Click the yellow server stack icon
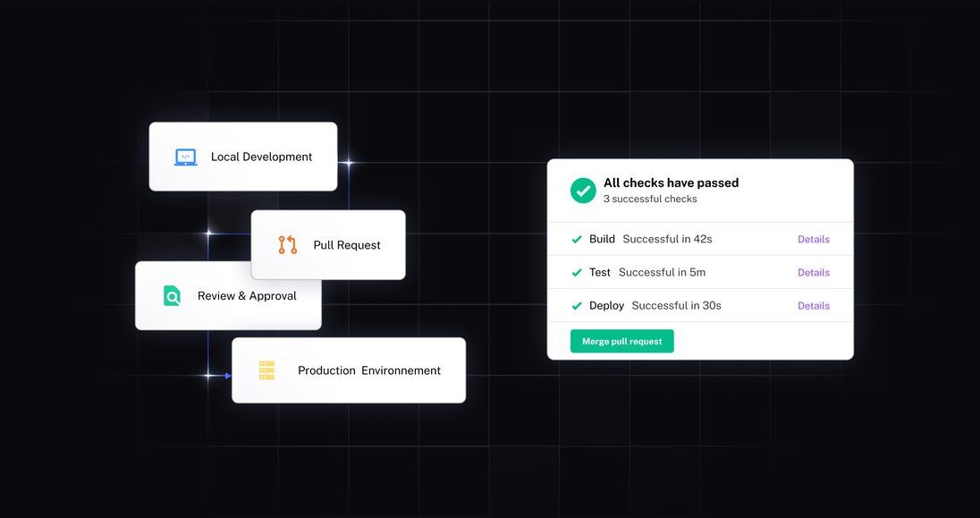Image resolution: width=980 pixels, height=518 pixels. [266, 370]
